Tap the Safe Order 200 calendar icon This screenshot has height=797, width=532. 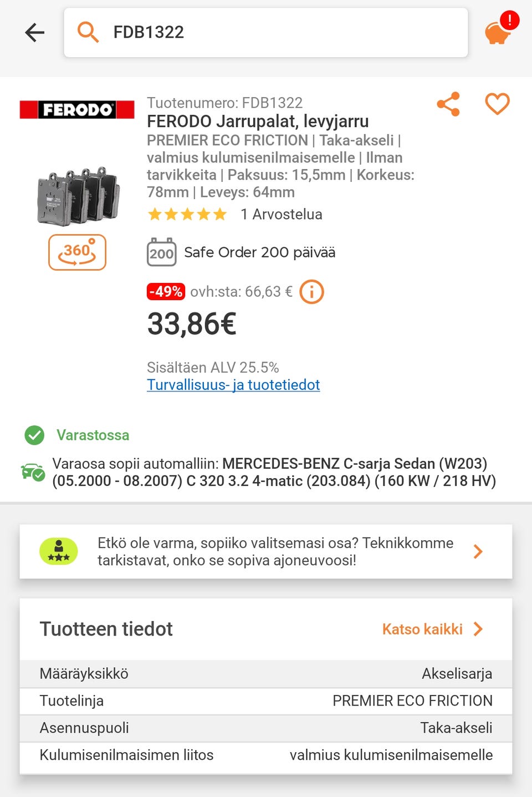(161, 252)
